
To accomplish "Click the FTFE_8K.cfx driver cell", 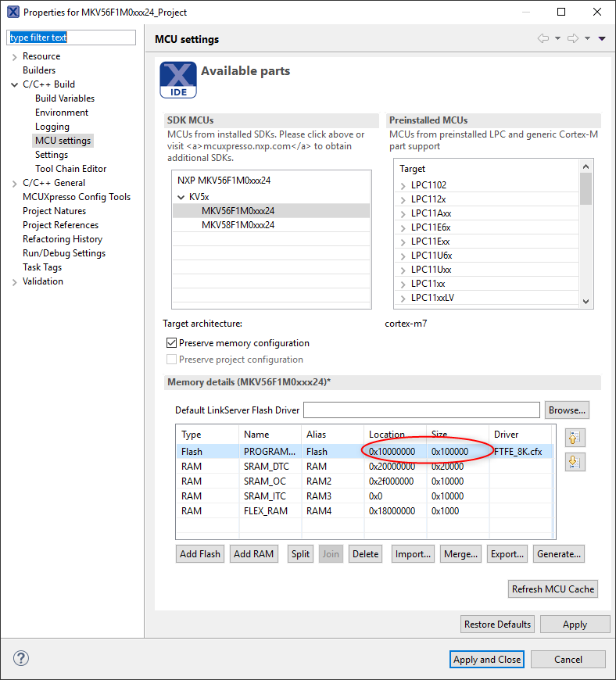I will pos(520,452).
